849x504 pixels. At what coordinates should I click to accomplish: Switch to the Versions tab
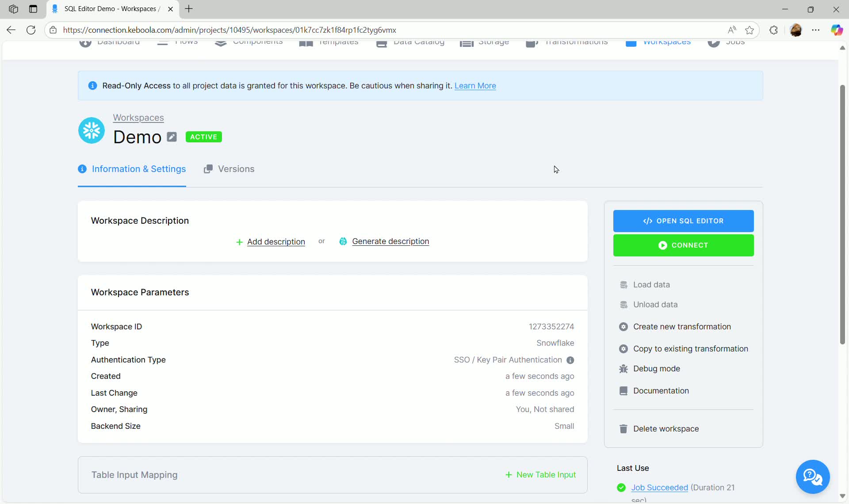229,169
